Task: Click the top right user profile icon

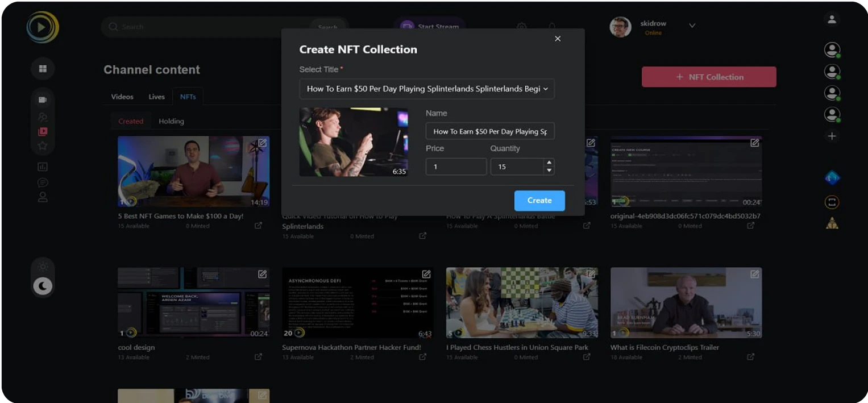Action: pos(832,20)
